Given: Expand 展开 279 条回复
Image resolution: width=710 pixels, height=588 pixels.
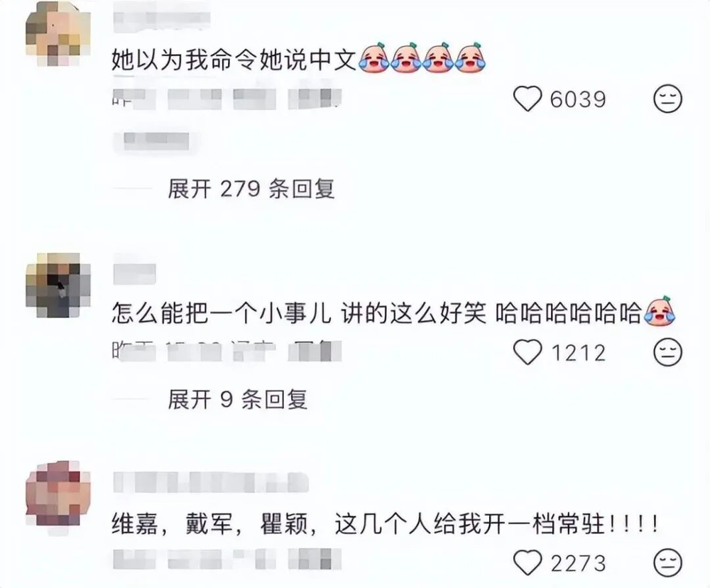Looking at the screenshot, I should click(251, 188).
